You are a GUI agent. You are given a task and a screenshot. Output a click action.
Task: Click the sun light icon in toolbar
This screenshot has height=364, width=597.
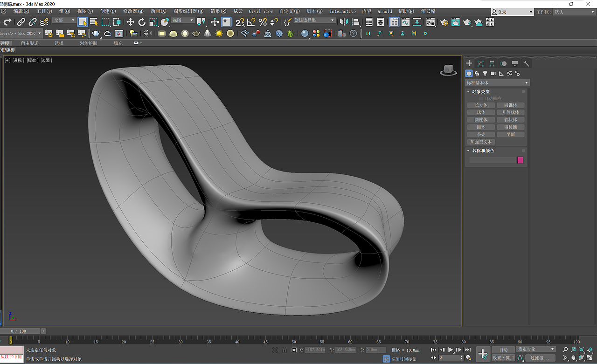coord(219,34)
